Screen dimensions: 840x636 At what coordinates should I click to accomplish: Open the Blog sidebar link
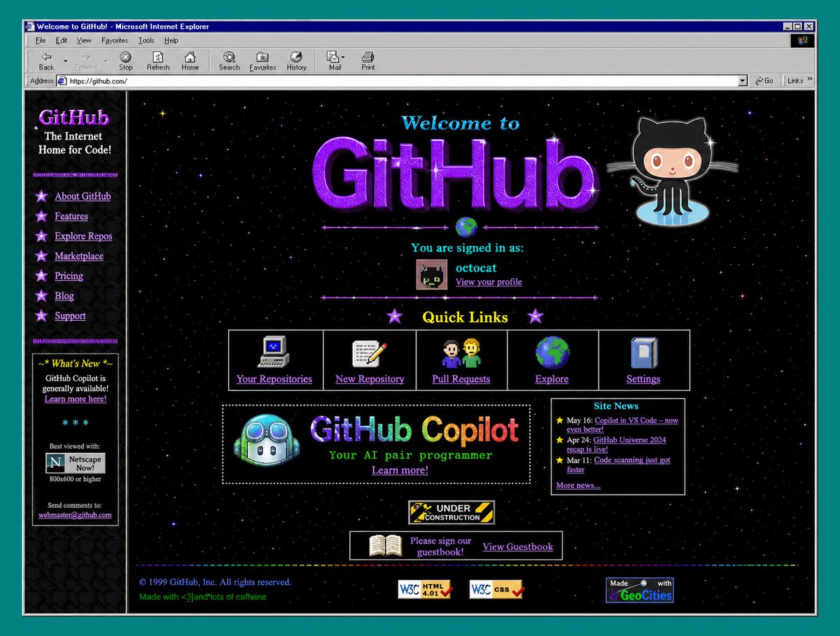click(x=64, y=296)
